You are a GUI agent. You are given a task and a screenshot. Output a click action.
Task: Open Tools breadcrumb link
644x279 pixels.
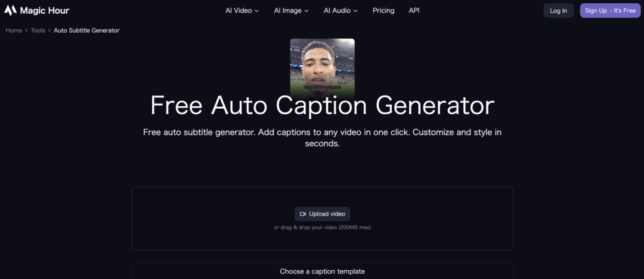click(x=38, y=30)
